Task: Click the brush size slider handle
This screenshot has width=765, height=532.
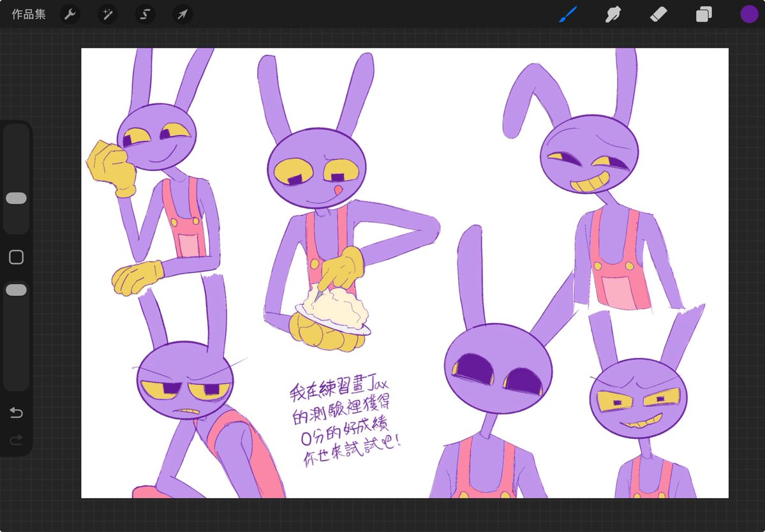Action: [16, 198]
